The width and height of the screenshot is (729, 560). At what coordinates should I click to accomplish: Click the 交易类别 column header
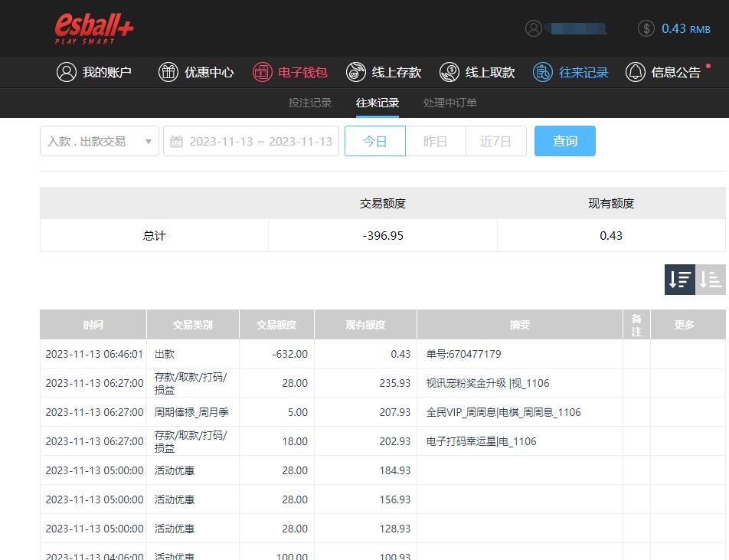[x=192, y=325]
